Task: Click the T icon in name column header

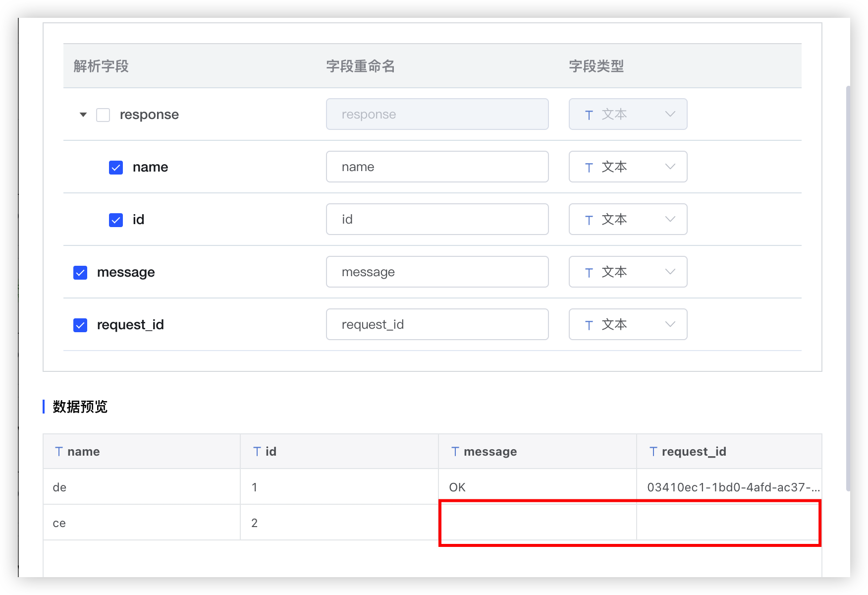Action: 59,451
